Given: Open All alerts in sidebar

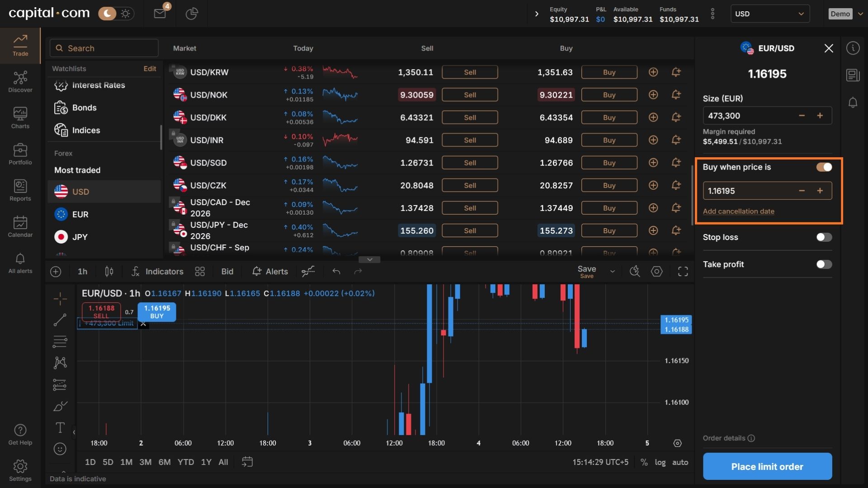Looking at the screenshot, I should [x=20, y=263].
